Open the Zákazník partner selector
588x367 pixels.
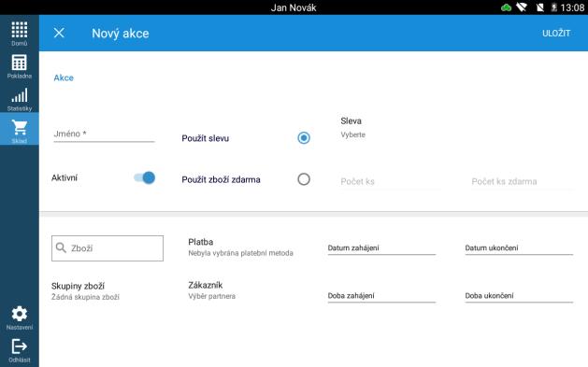[x=212, y=290]
